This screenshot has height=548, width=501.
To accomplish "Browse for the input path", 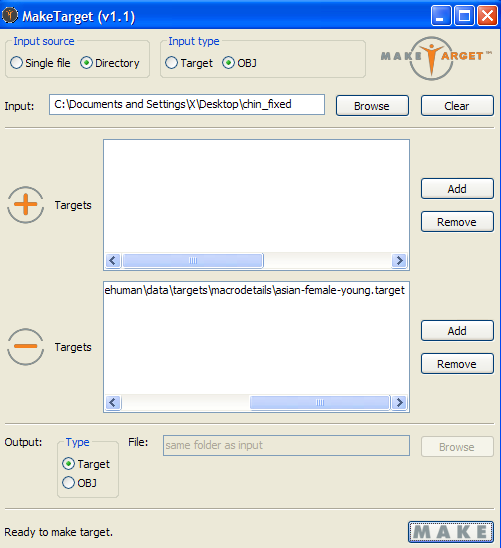I will (x=372, y=106).
